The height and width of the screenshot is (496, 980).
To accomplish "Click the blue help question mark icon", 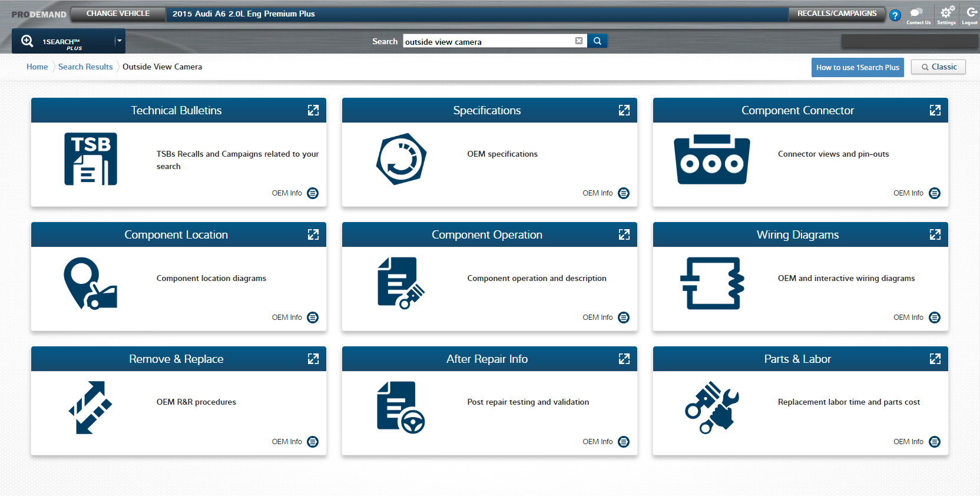I will point(895,16).
